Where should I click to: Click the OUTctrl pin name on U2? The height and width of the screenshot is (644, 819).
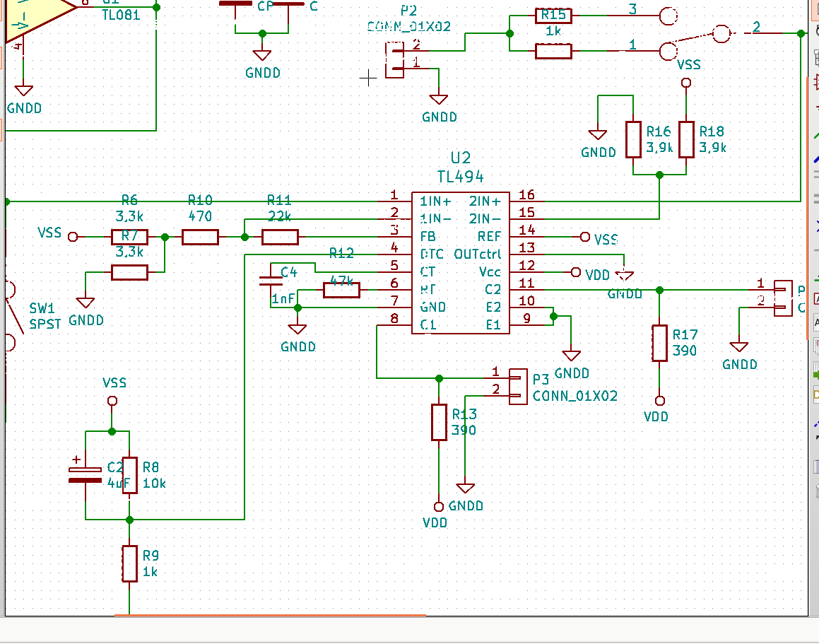[478, 254]
